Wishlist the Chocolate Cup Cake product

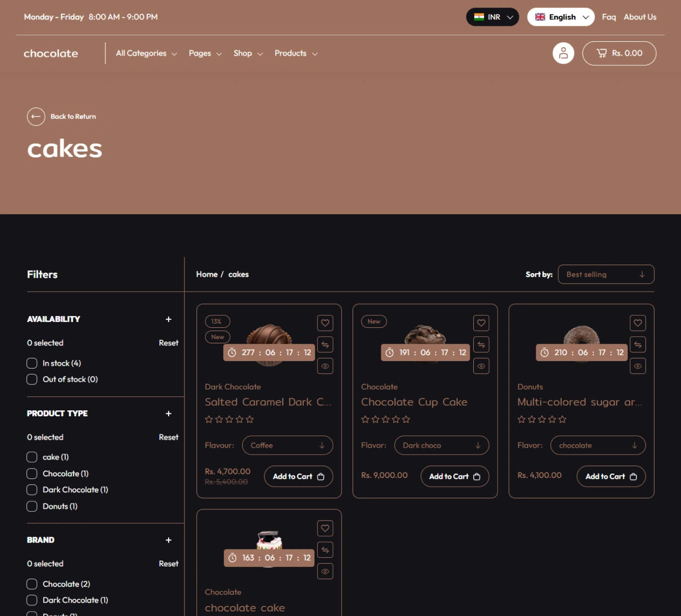click(481, 323)
